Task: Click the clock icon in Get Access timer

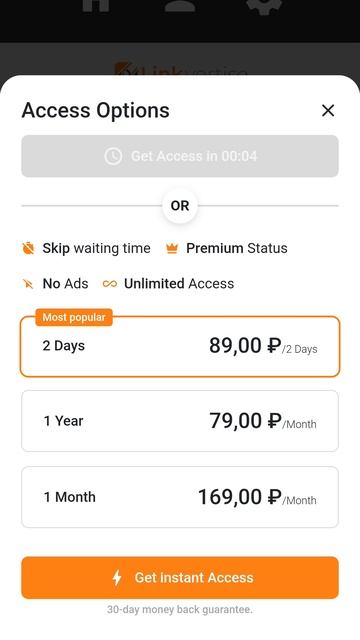Action: point(113,156)
